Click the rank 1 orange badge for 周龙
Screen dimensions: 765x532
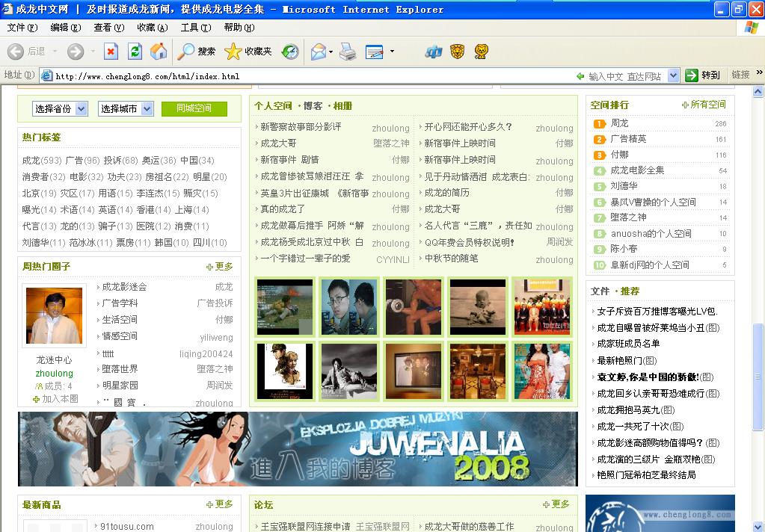(x=599, y=124)
